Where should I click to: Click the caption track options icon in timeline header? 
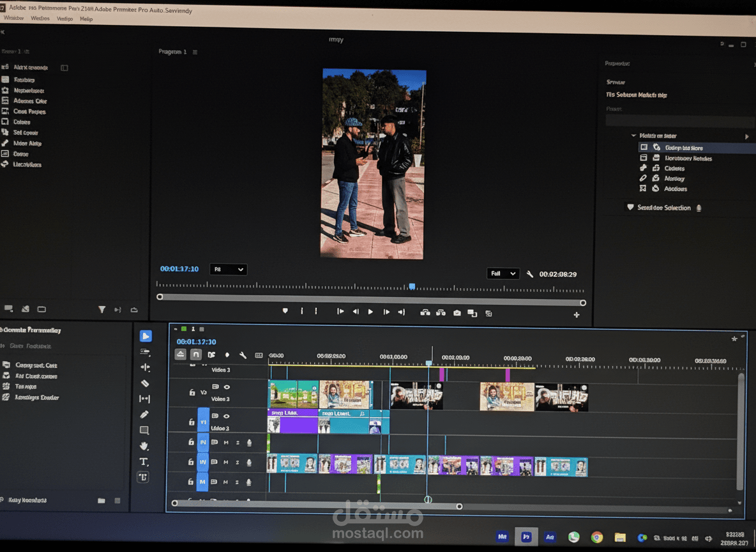click(259, 355)
